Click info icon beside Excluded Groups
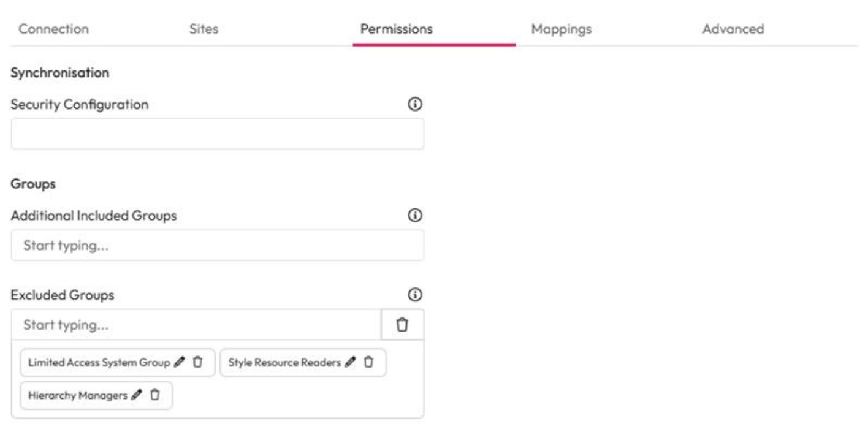 tap(415, 295)
